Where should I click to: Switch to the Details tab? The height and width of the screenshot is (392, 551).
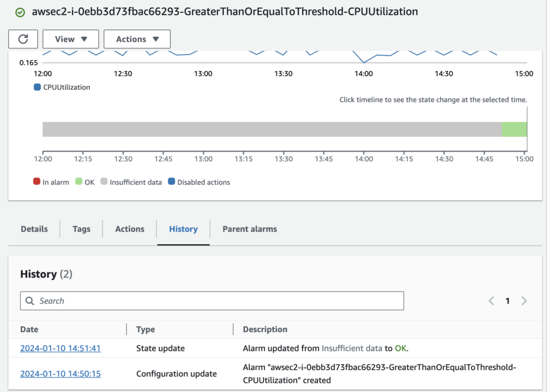[x=34, y=229]
